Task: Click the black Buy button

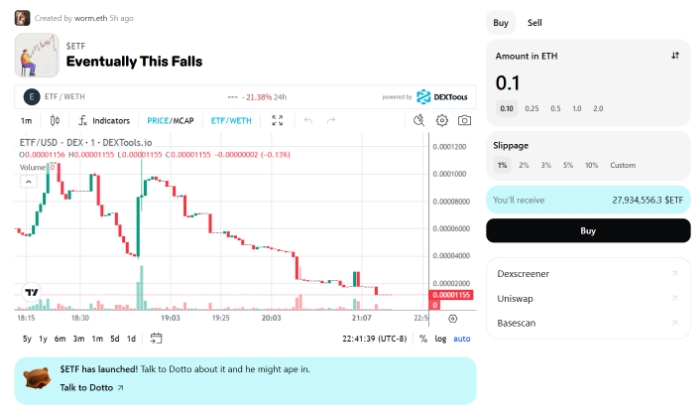Action: [588, 231]
